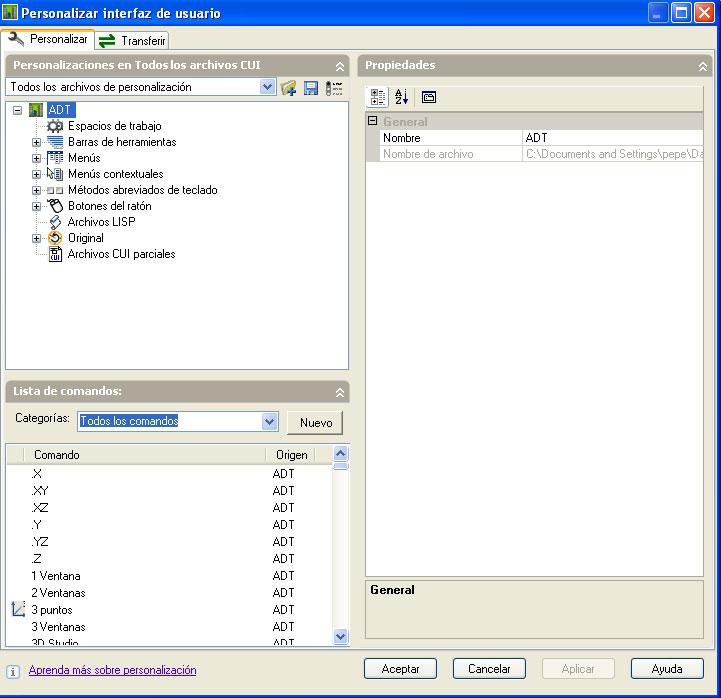Collapse the ADT root tree node
The width and height of the screenshot is (721, 698).
coord(17,110)
